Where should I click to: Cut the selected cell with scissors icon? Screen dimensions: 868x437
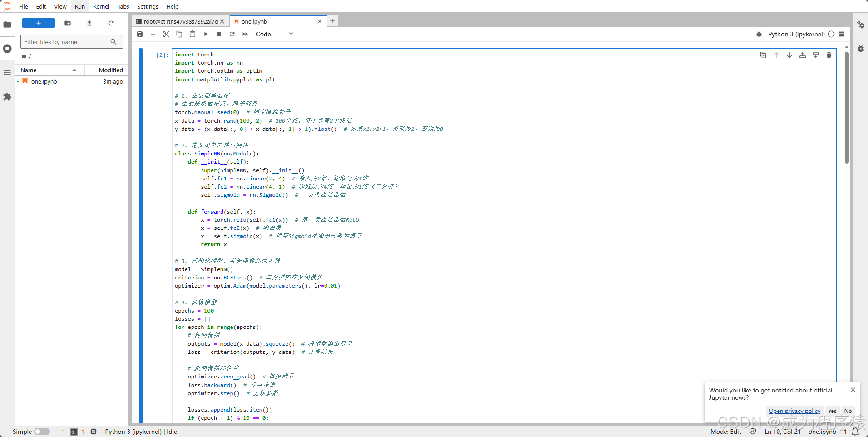pyautogui.click(x=166, y=34)
